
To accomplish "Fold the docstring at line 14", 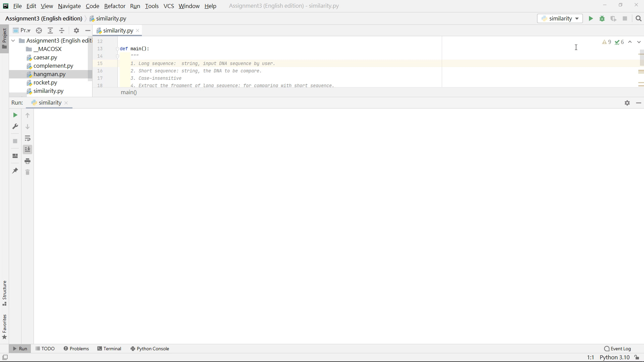I will [x=117, y=56].
